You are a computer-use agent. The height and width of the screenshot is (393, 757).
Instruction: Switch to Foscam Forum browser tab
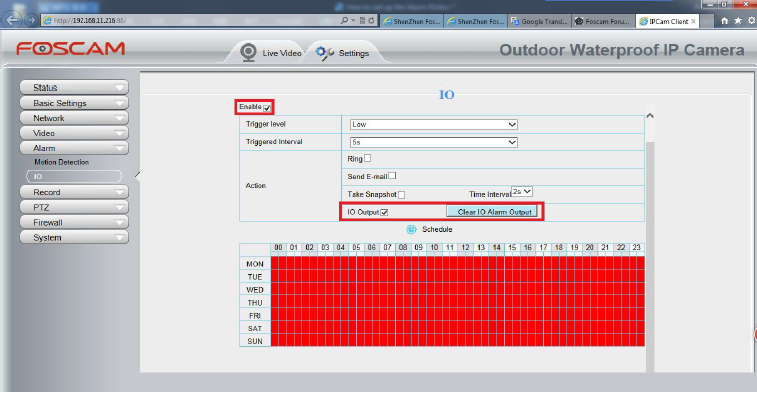pos(603,21)
